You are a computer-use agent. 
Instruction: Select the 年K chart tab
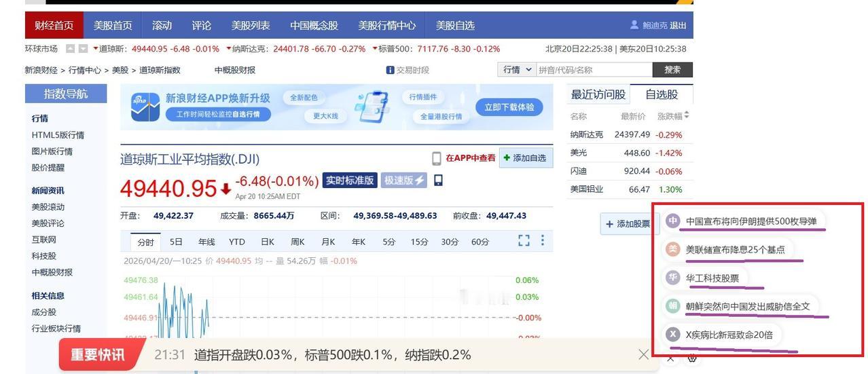click(358, 242)
